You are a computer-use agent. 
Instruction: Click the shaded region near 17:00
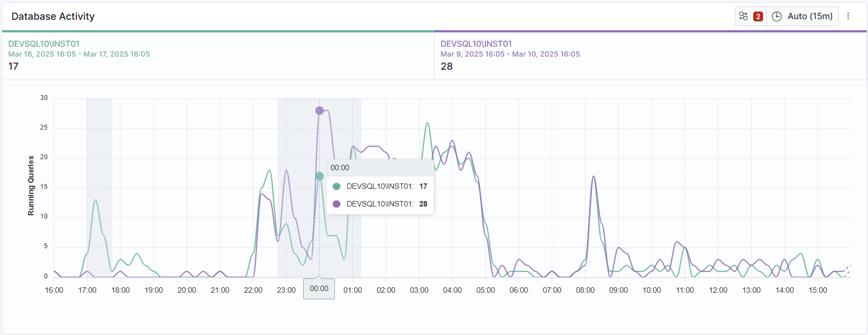99,188
